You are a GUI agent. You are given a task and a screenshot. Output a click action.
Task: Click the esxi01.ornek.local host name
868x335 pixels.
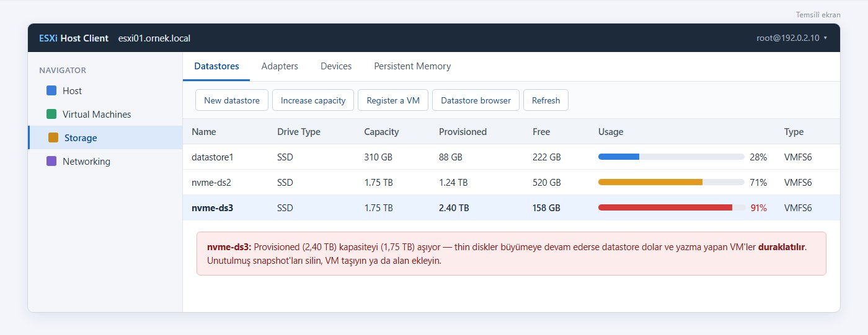coord(154,38)
